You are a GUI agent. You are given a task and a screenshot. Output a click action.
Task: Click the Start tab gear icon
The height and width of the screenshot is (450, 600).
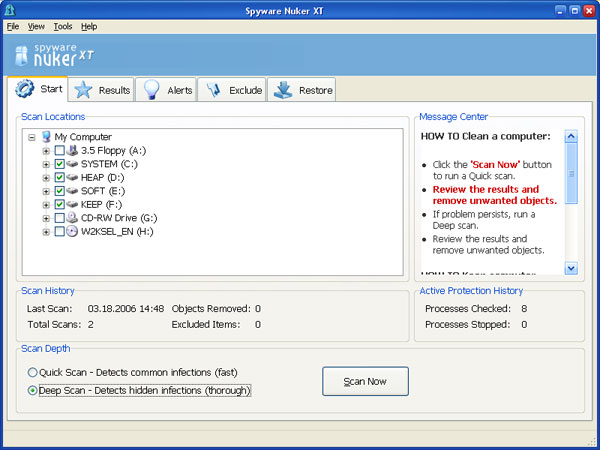click(24, 88)
